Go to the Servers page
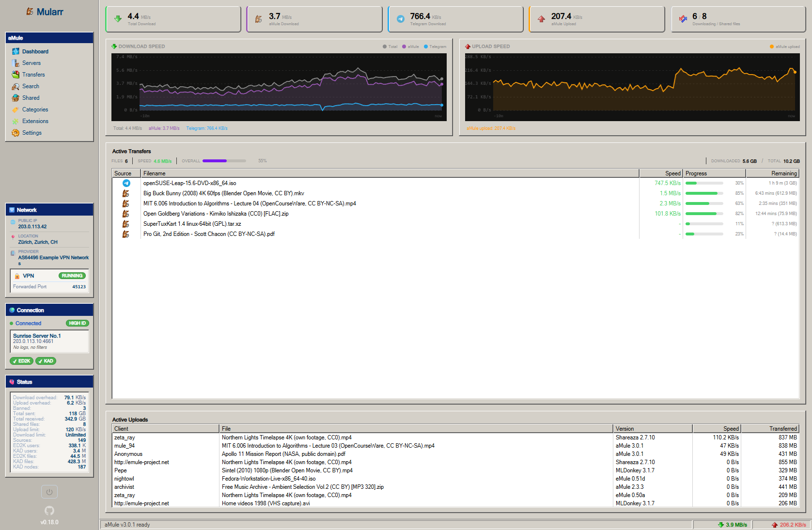The image size is (812, 530). tap(31, 63)
